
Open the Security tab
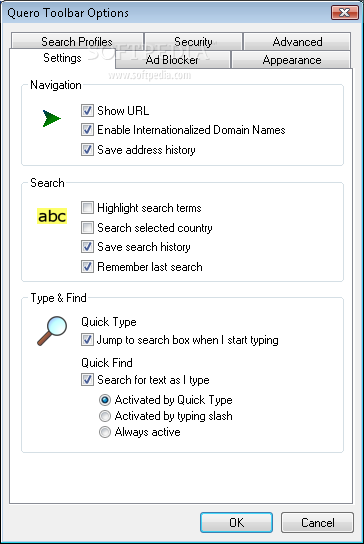[193, 42]
